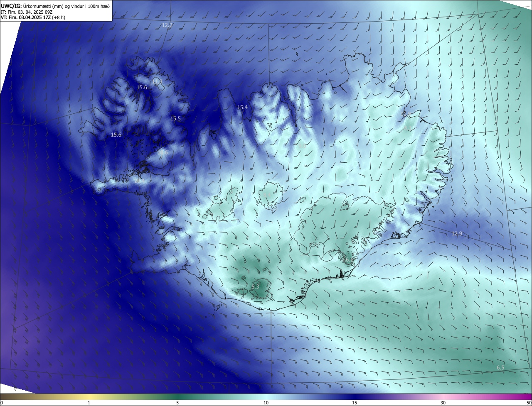Click the 30 tick on the color scale
Screen dimensions: 532x406
[443, 403]
